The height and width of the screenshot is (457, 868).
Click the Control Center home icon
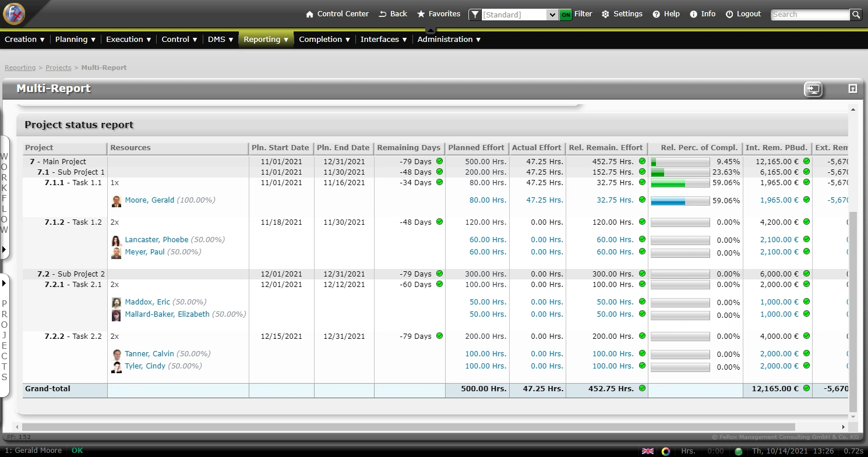pos(310,14)
